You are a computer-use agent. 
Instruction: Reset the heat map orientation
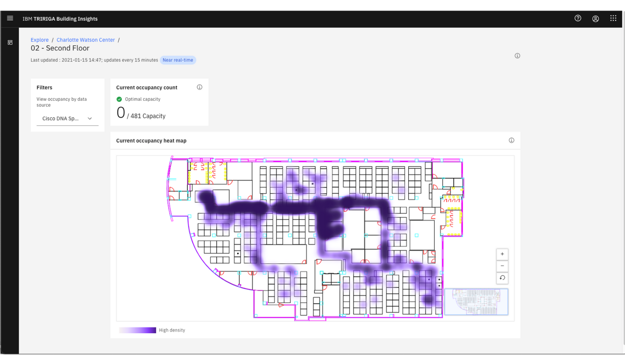(502, 278)
